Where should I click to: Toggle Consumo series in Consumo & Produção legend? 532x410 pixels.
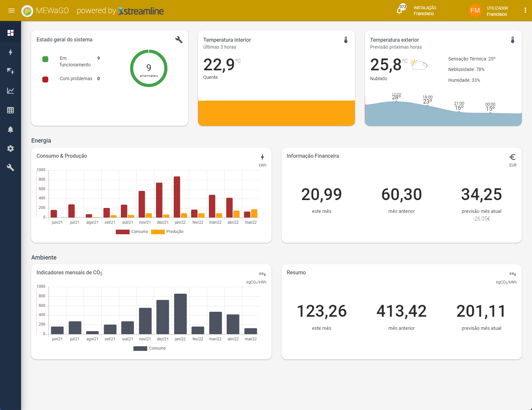[132, 232]
